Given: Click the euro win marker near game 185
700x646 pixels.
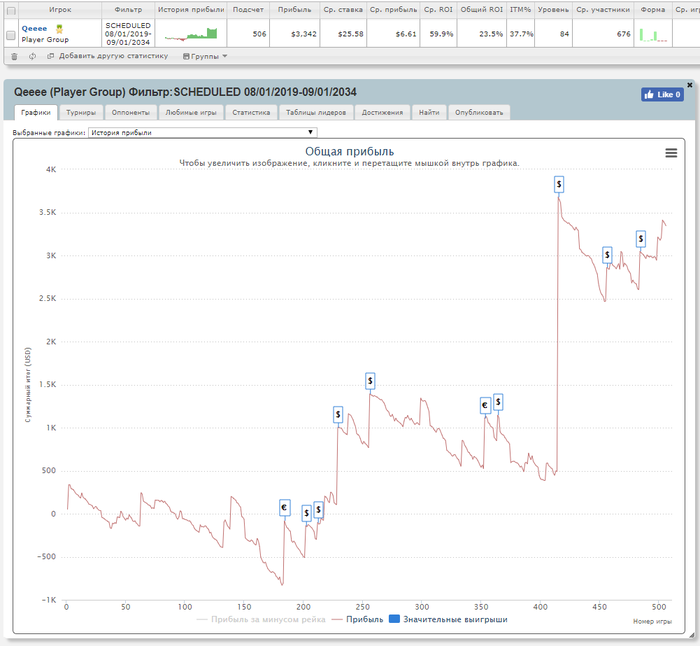Looking at the screenshot, I should (x=284, y=508).
